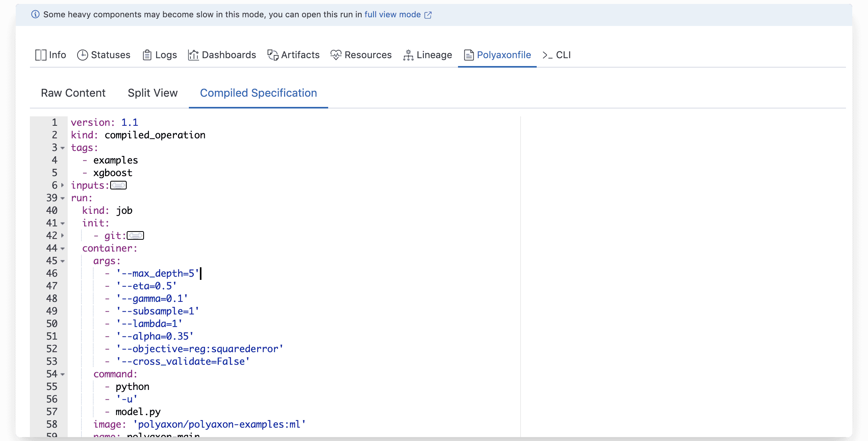Collapse the tags section

[x=63, y=149]
